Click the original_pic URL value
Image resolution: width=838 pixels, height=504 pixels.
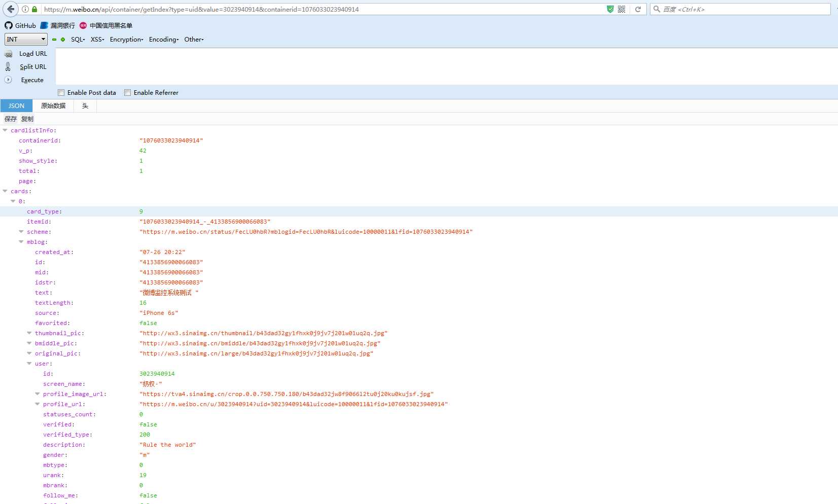pos(256,353)
